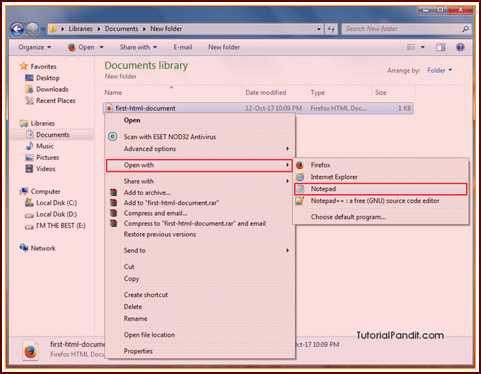
Task: Focus the Search New folder field
Action: (x=403, y=29)
